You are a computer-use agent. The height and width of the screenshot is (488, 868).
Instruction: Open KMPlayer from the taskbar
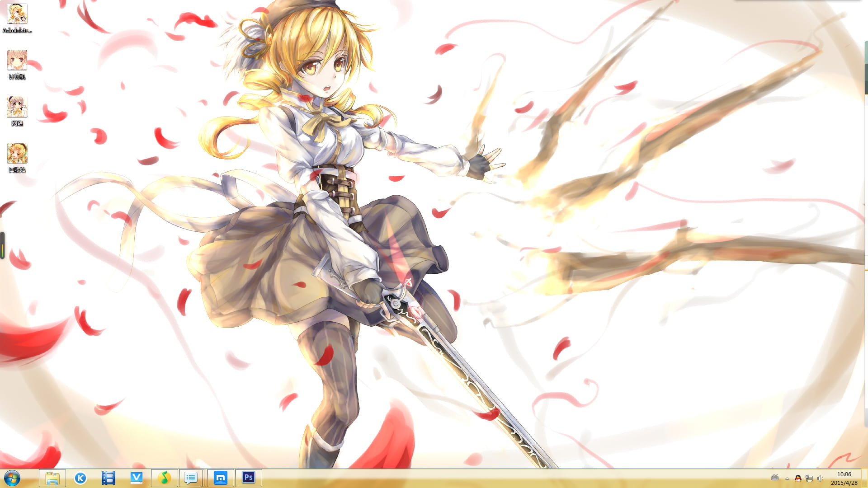click(81, 478)
